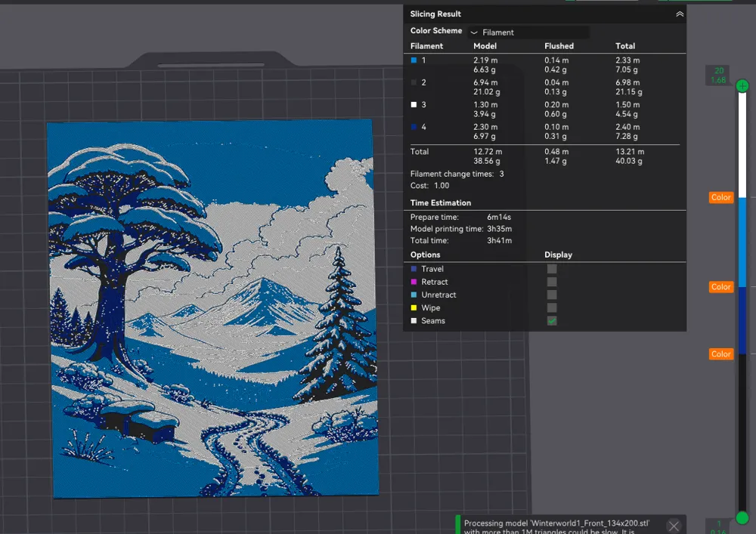Screen dimensions: 756x534
Task: Click the Options section heading
Action: (x=425, y=255)
